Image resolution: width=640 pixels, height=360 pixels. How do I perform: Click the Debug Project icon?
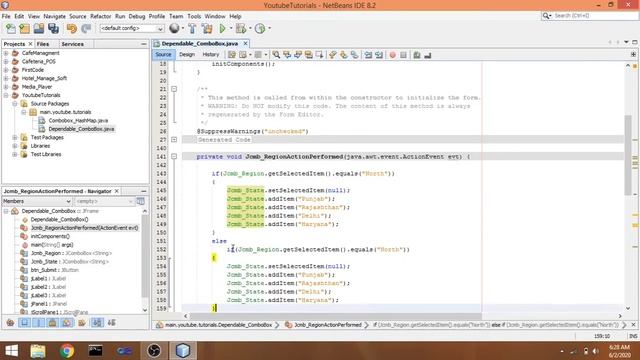pyautogui.click(x=241, y=28)
